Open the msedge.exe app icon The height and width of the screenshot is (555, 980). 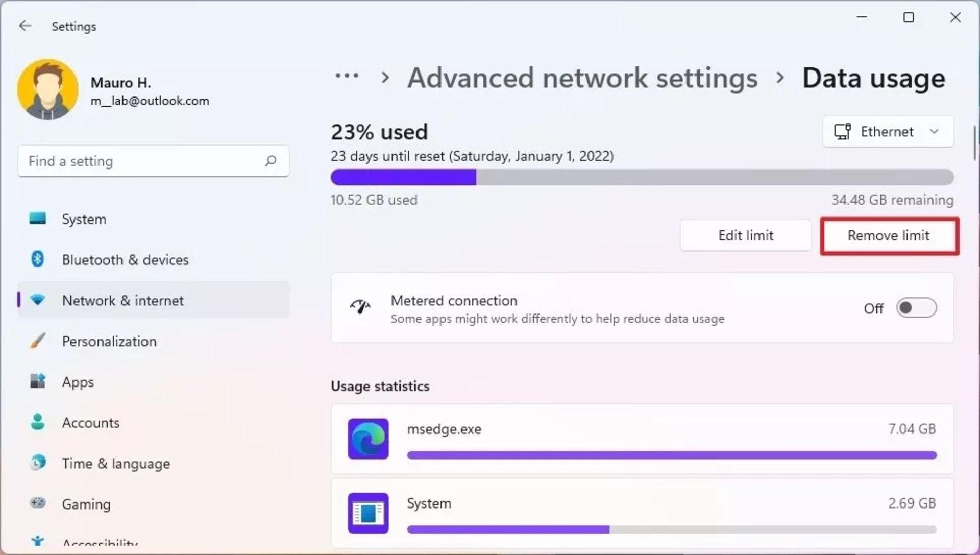(x=368, y=439)
